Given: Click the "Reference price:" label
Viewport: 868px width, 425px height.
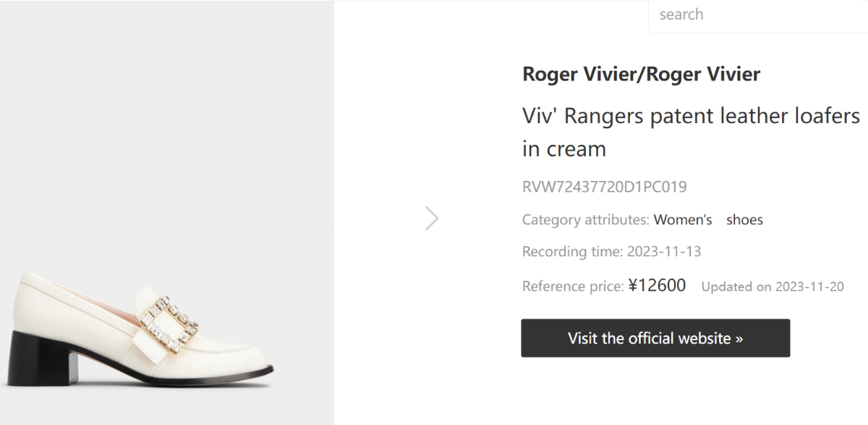Looking at the screenshot, I should (573, 286).
